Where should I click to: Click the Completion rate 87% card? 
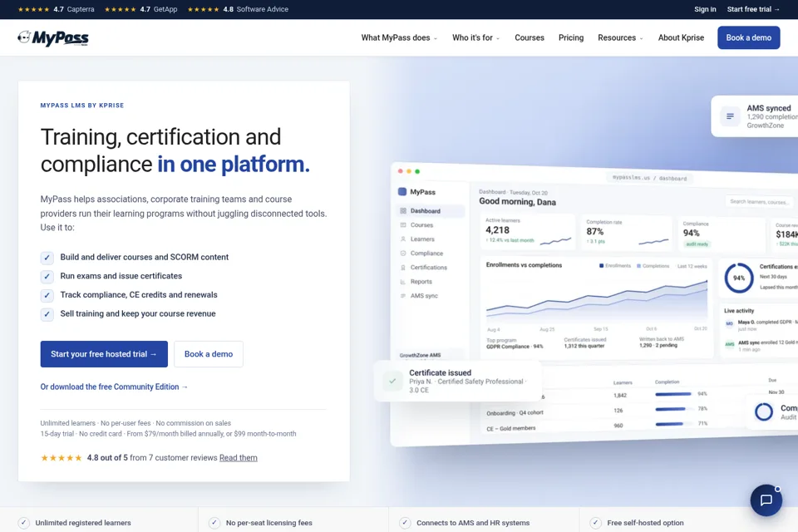(627, 233)
